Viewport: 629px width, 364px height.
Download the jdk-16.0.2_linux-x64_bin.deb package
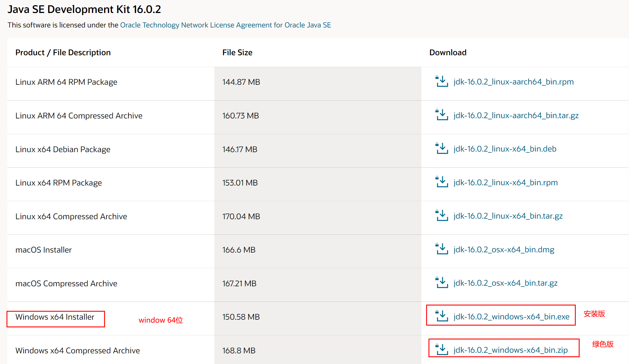(x=505, y=149)
